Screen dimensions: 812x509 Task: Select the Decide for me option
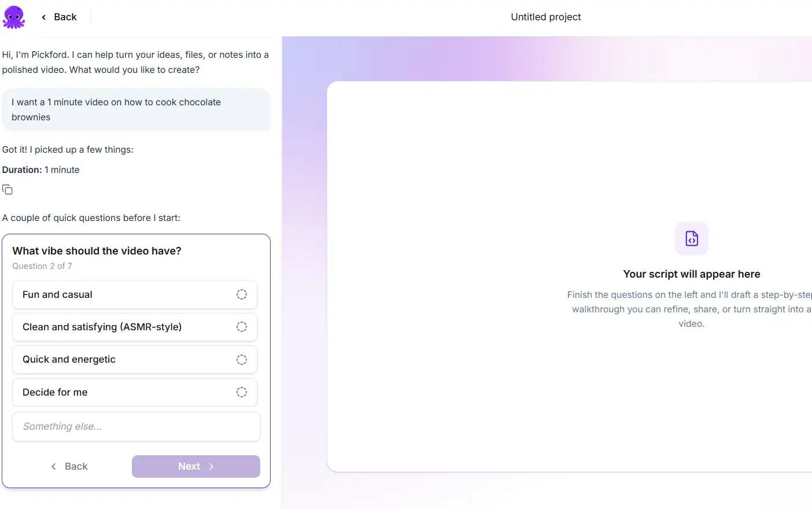[x=135, y=392]
